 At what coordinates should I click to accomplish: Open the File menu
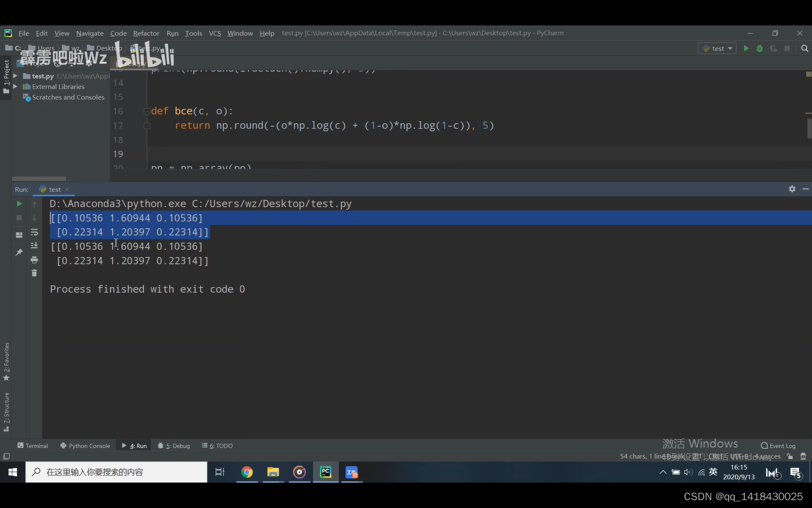pos(24,33)
